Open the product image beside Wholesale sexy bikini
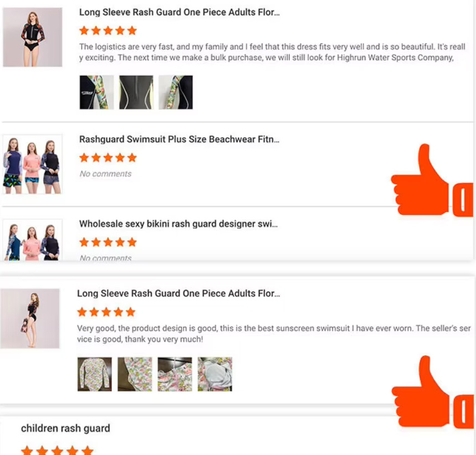Viewport: 476px width, 455px height. click(x=33, y=240)
